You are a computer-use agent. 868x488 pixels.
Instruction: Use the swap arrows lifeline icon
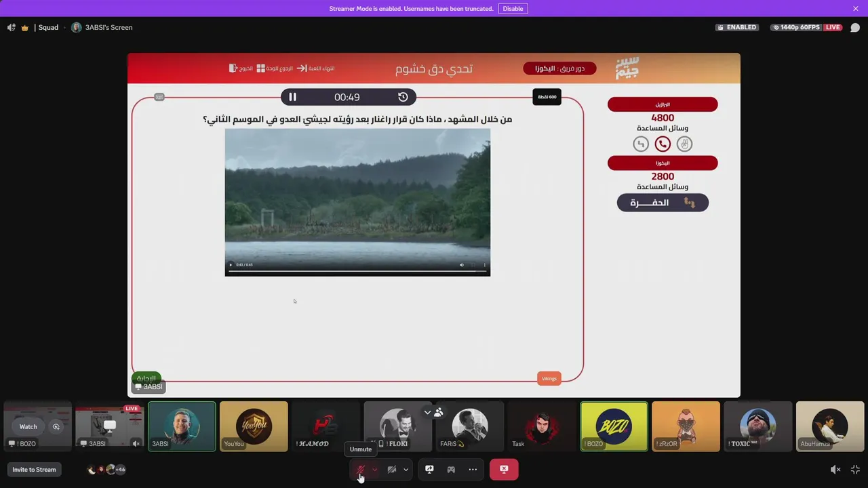pyautogui.click(x=641, y=144)
